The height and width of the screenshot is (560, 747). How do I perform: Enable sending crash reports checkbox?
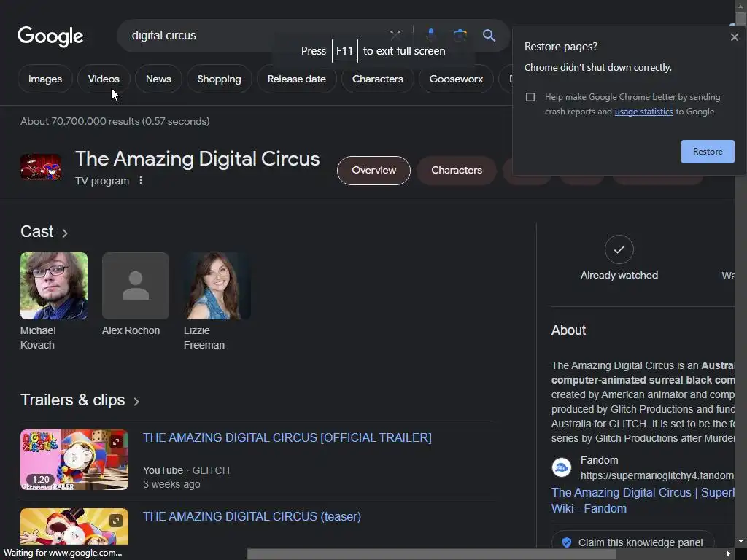coord(530,97)
